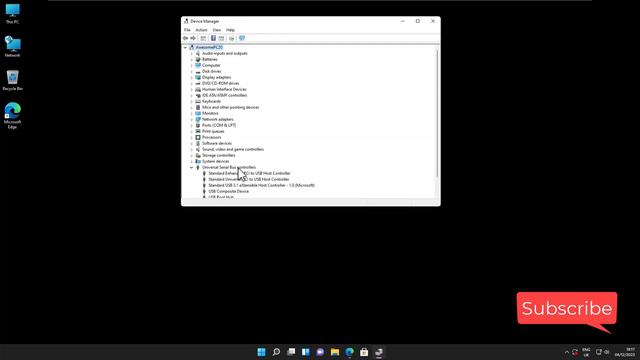Select the Recycle Bin desktop icon
This screenshot has width=640, height=360.
[12, 80]
